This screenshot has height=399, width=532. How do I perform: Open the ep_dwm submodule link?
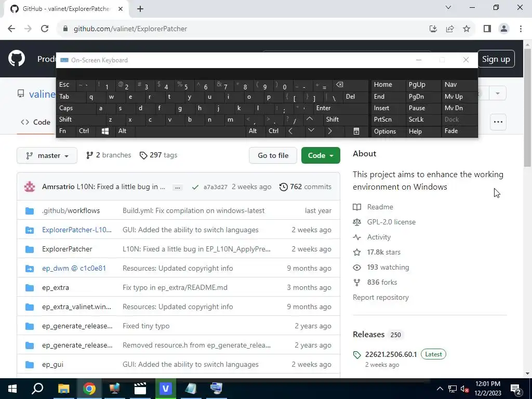click(x=74, y=268)
